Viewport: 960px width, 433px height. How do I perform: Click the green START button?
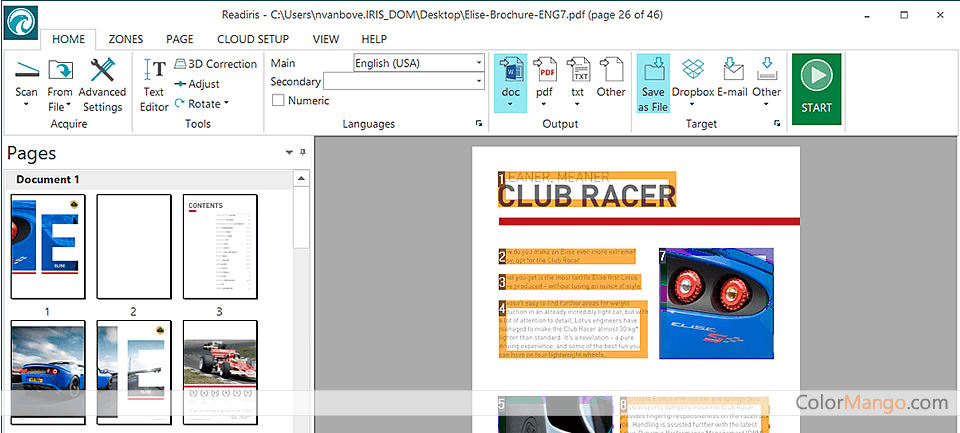816,89
